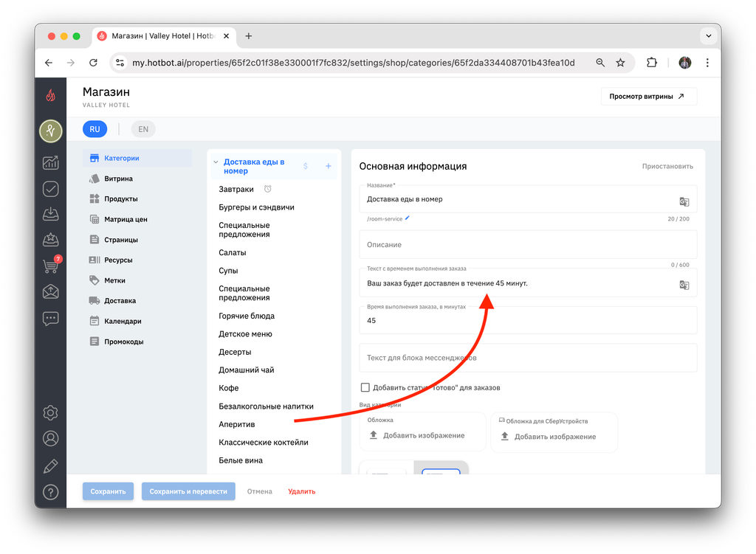Click the red Удалить link

pos(302,491)
